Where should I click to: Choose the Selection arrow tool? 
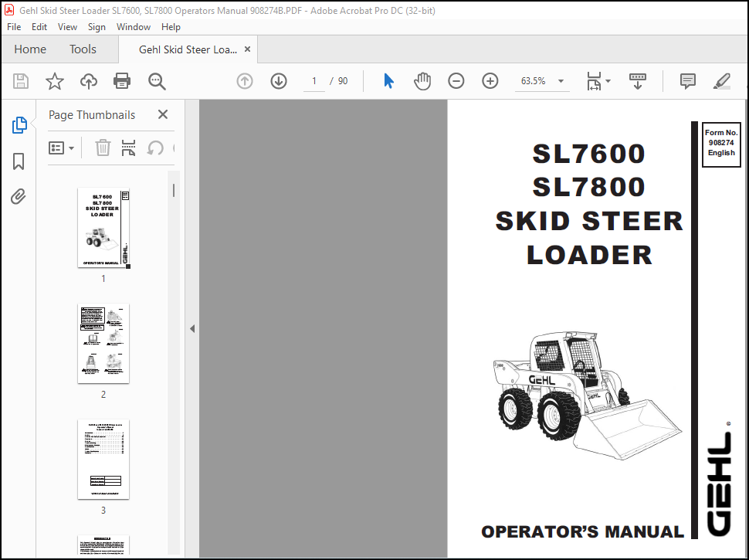click(x=389, y=81)
